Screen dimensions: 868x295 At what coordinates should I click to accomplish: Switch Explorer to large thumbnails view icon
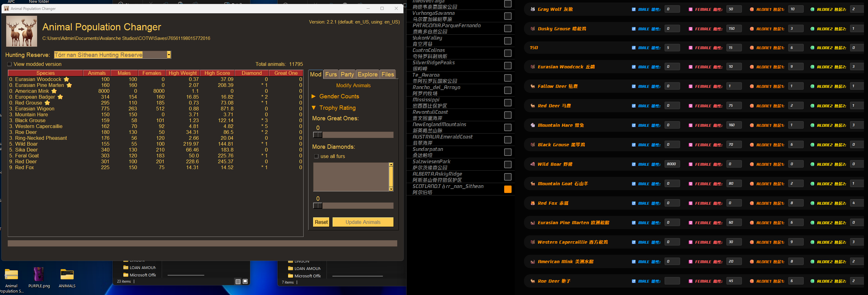click(245, 281)
